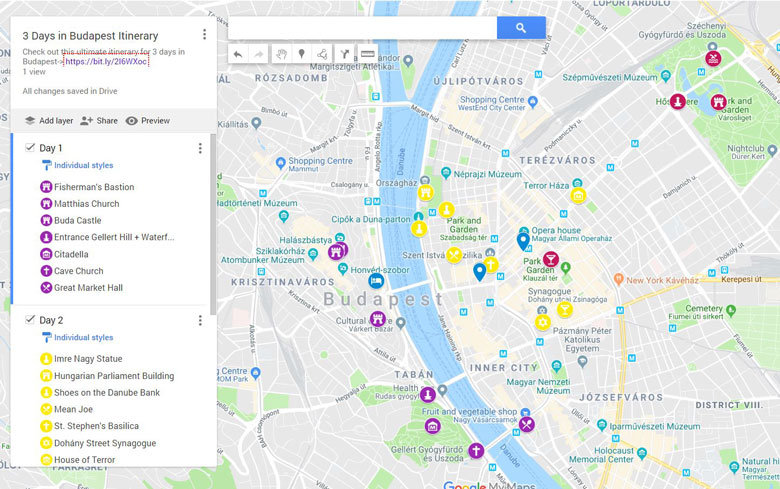The image size is (780, 489).
Task: Choose the Draw a line tool
Action: point(322,54)
